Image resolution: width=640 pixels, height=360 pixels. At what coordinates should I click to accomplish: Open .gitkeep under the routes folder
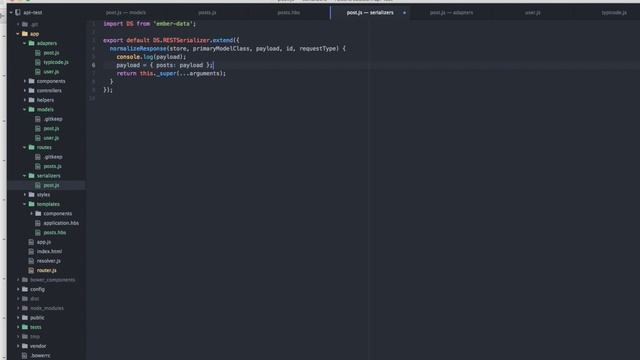53,157
